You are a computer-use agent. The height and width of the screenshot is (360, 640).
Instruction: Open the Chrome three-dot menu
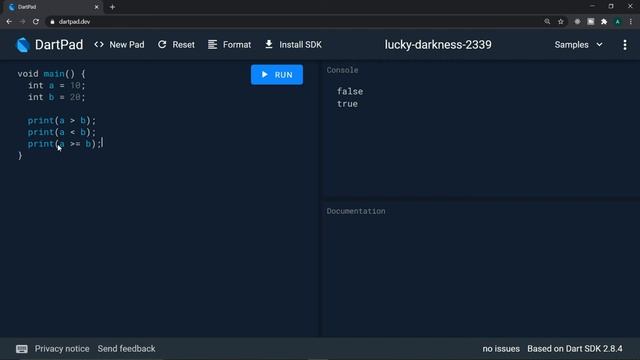[x=631, y=22]
